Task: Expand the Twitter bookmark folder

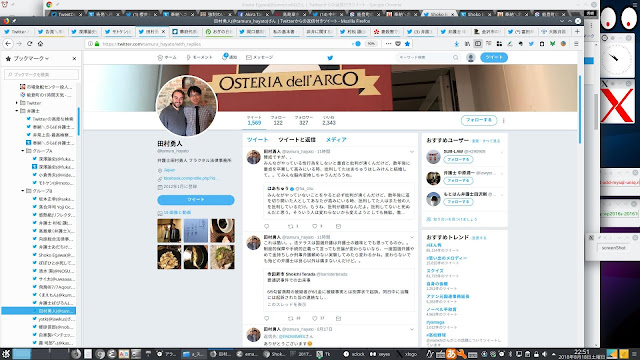Action: [17, 103]
